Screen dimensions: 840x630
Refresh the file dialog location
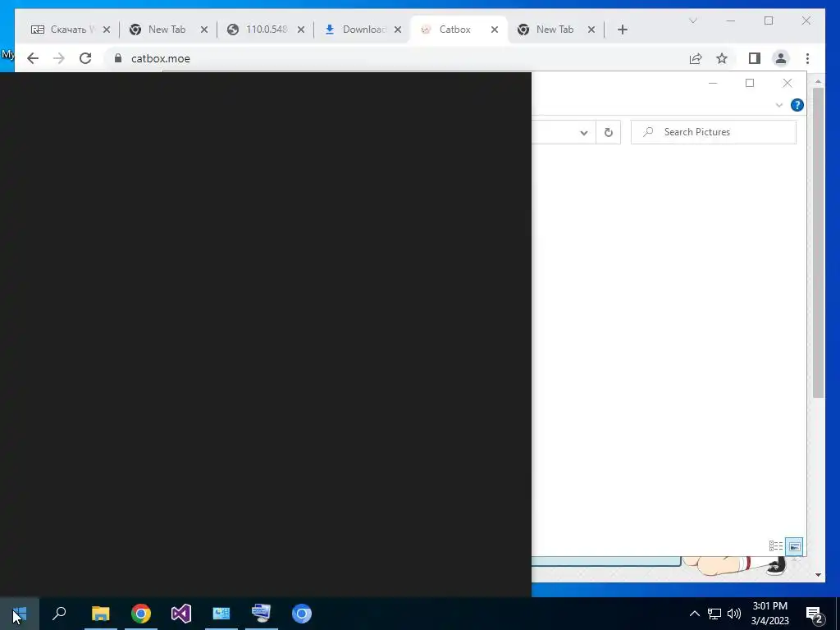click(x=609, y=132)
